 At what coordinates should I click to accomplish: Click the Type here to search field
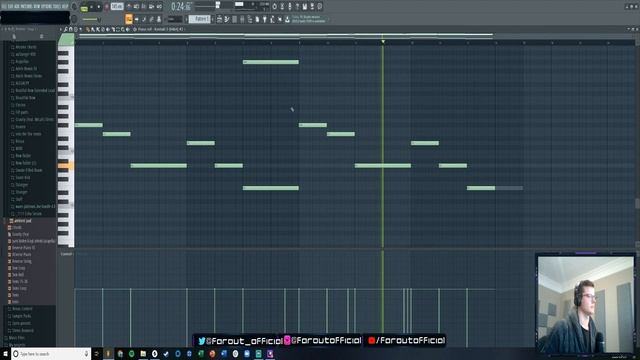51,353
